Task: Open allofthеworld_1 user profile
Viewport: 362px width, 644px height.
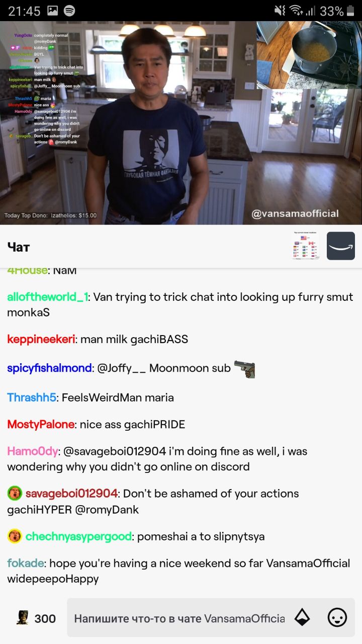Action: pos(48,297)
